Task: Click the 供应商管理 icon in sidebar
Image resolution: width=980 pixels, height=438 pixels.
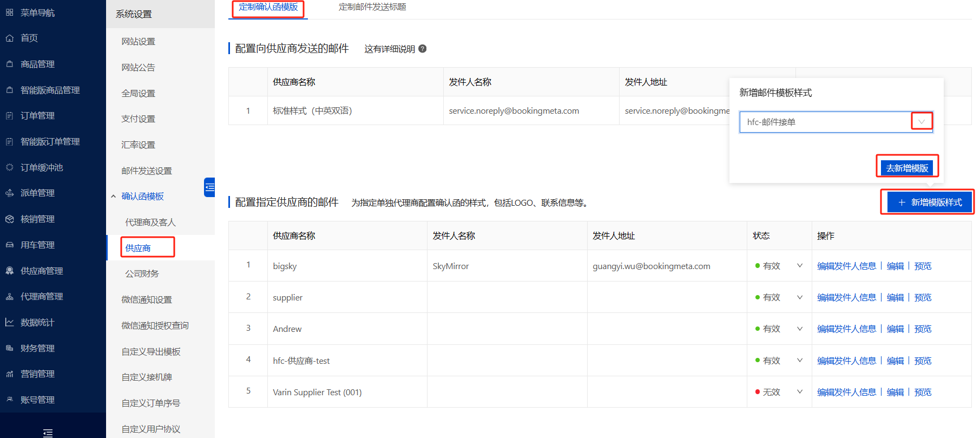Action: coord(9,271)
